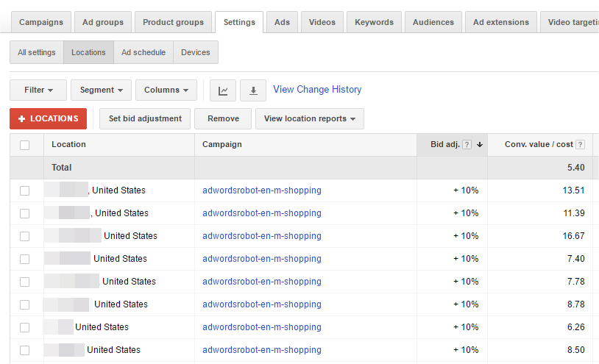Switch to the Keywords tab
The width and height of the screenshot is (599, 364).
pyautogui.click(x=374, y=22)
